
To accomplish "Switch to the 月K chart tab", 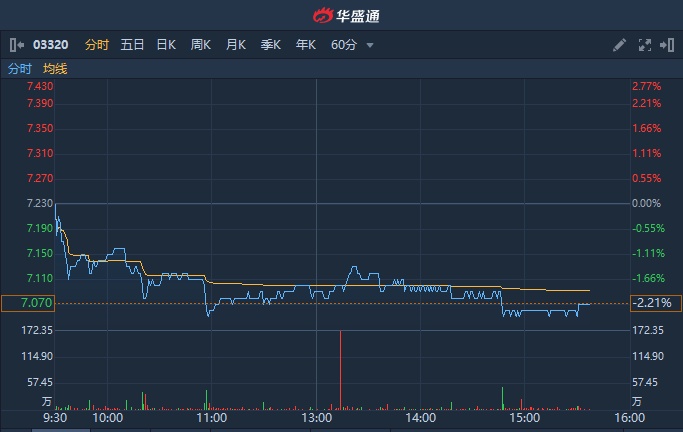I will [236, 45].
